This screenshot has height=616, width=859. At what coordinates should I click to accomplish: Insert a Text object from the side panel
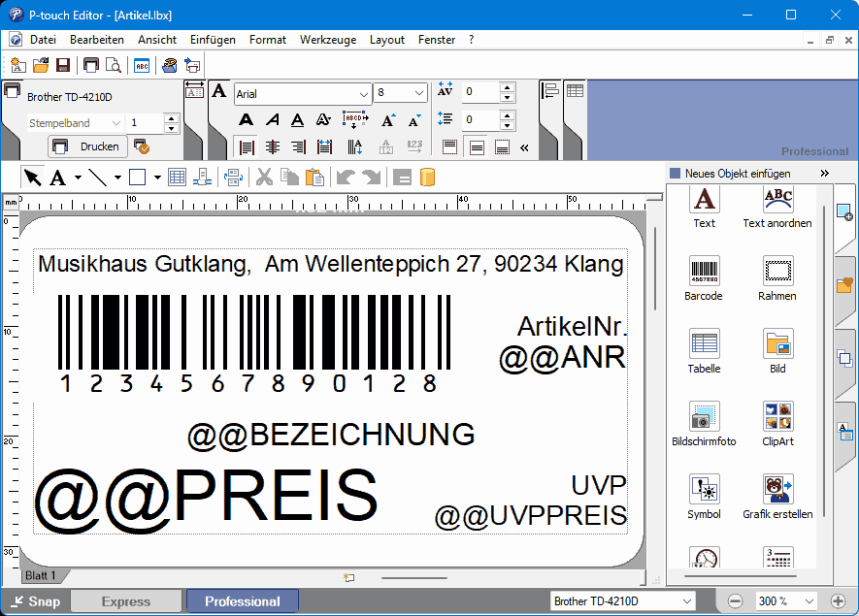[x=704, y=208]
